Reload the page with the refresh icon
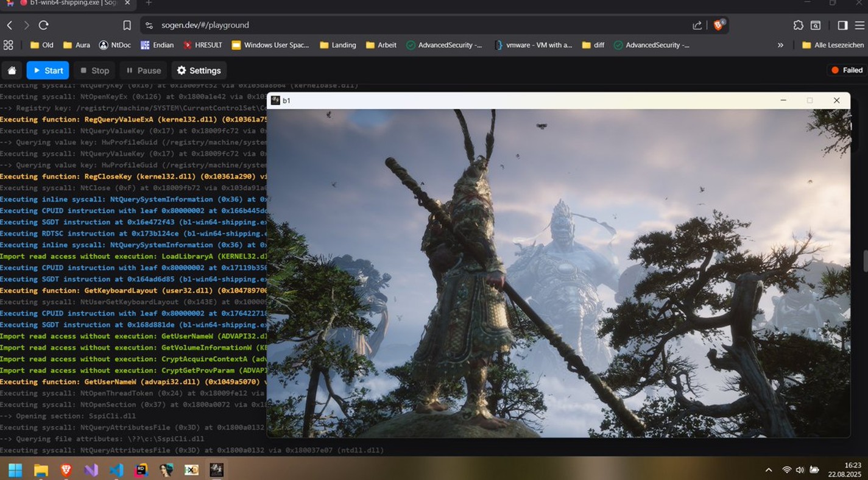The height and width of the screenshot is (480, 868). click(x=43, y=25)
